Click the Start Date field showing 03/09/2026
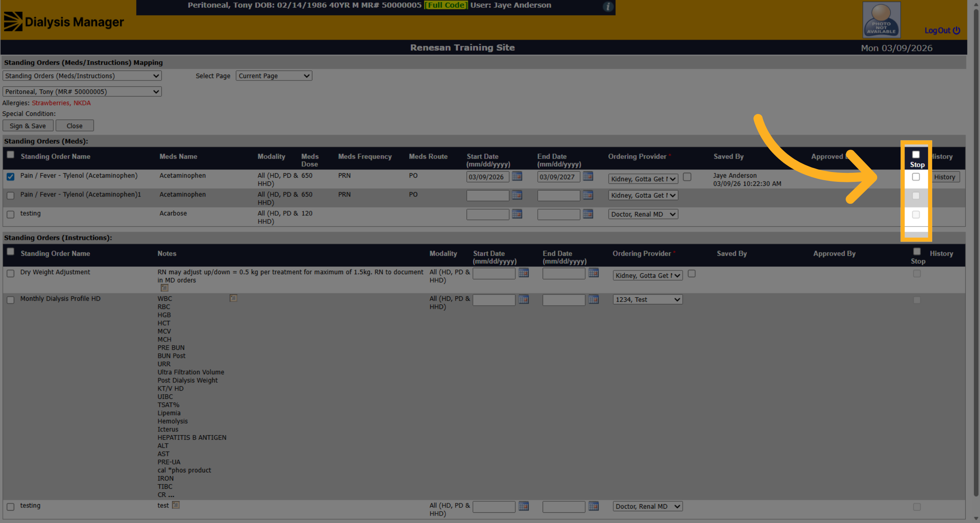Screen dimensions: 980x523 [488, 177]
